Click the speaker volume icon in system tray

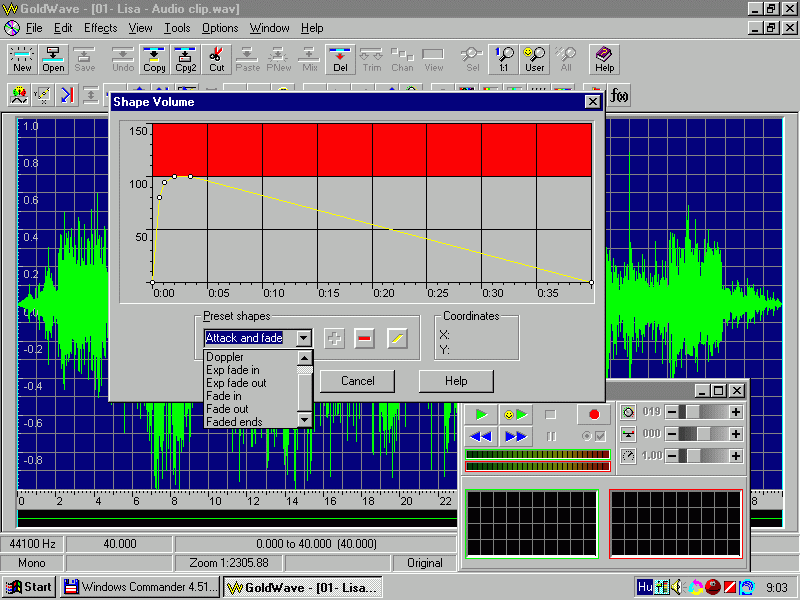click(x=677, y=587)
